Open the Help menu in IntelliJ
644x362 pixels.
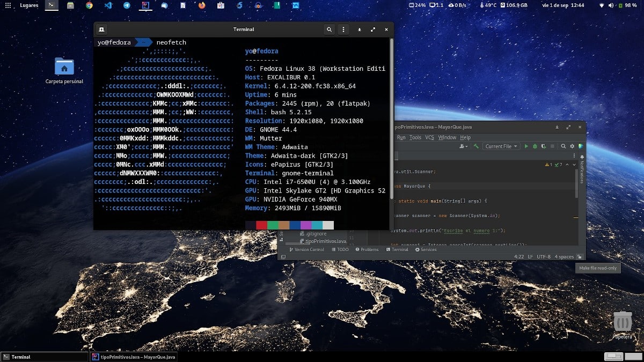click(465, 137)
